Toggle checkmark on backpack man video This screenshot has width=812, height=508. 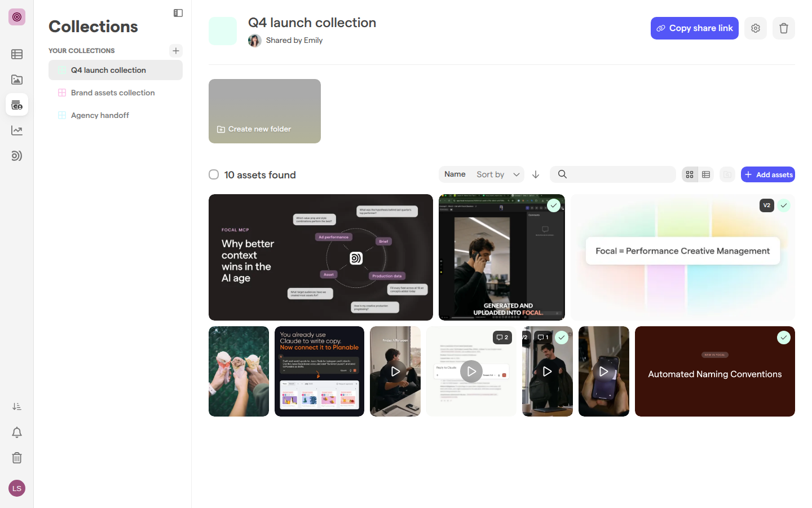pos(562,338)
